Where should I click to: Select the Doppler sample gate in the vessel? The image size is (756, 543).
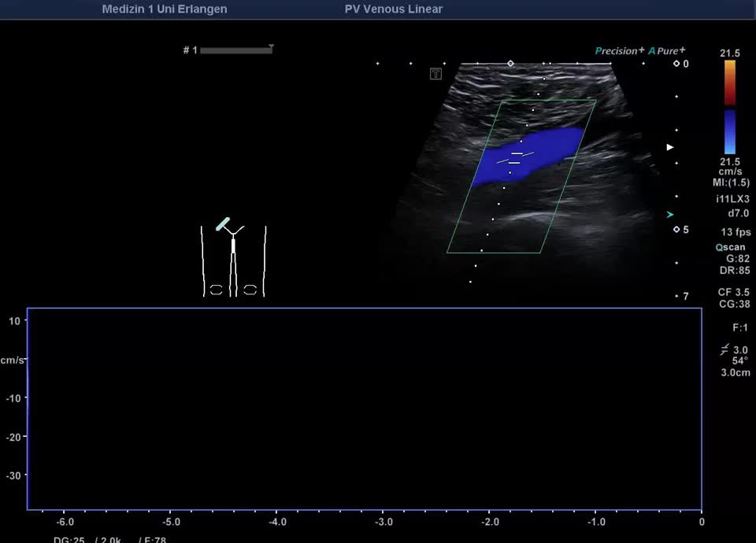pyautogui.click(x=515, y=157)
